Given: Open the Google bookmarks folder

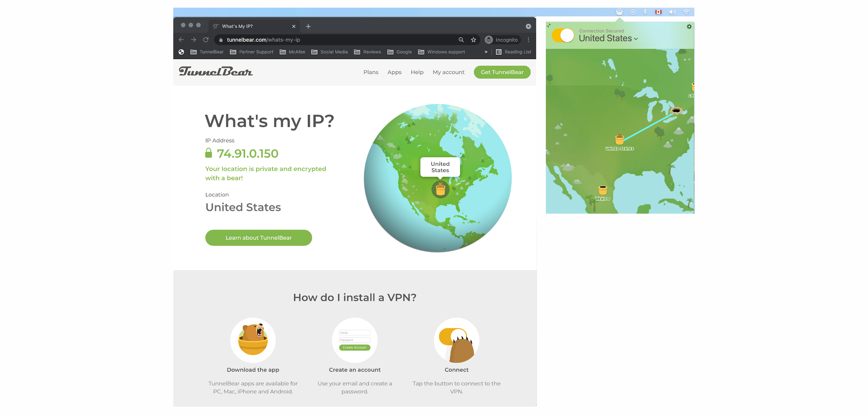Looking at the screenshot, I should point(400,52).
